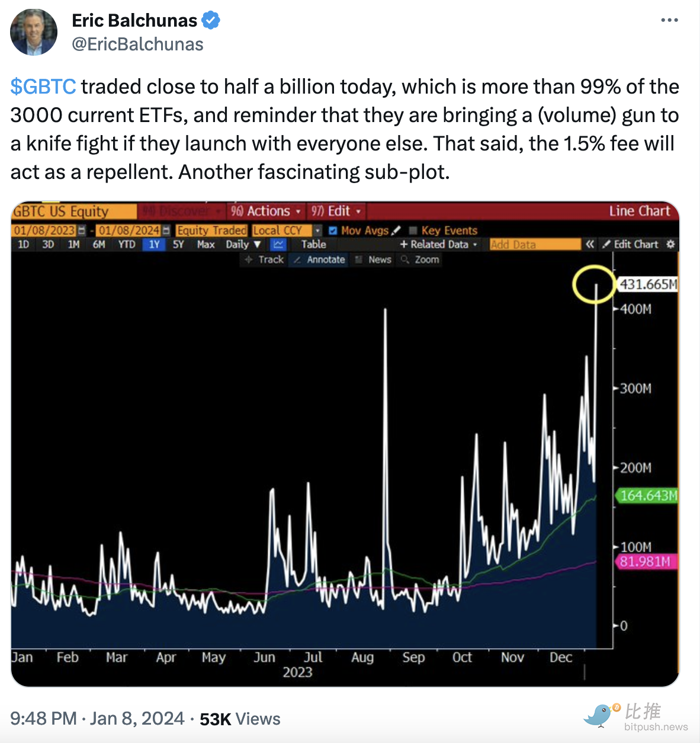The image size is (700, 743).
Task: Toggle the Track crosshair option
Action: point(265,260)
